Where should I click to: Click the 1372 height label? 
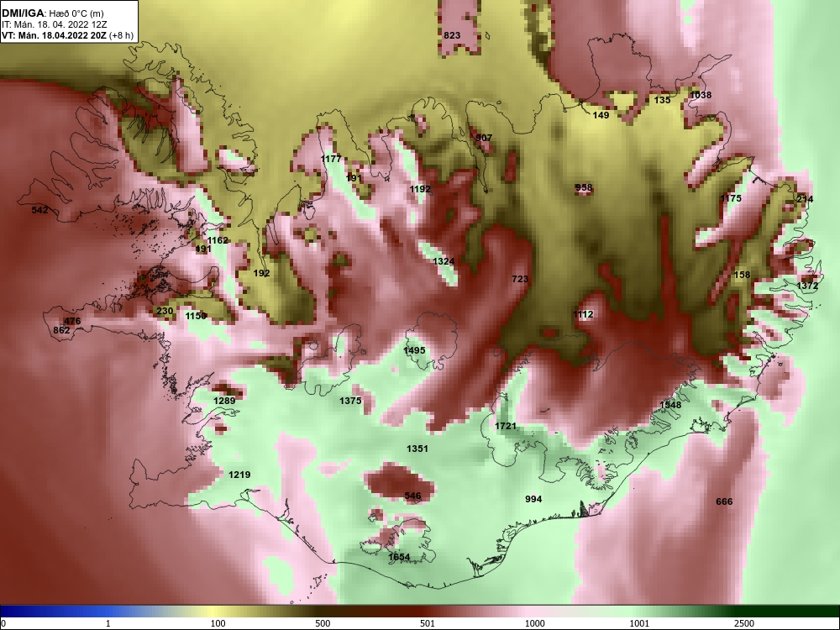coord(807,286)
